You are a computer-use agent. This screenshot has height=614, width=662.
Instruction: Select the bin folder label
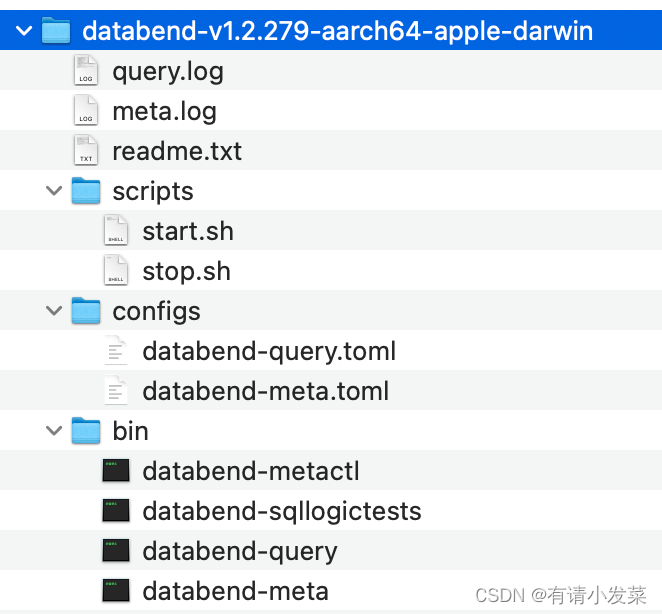[x=130, y=431]
